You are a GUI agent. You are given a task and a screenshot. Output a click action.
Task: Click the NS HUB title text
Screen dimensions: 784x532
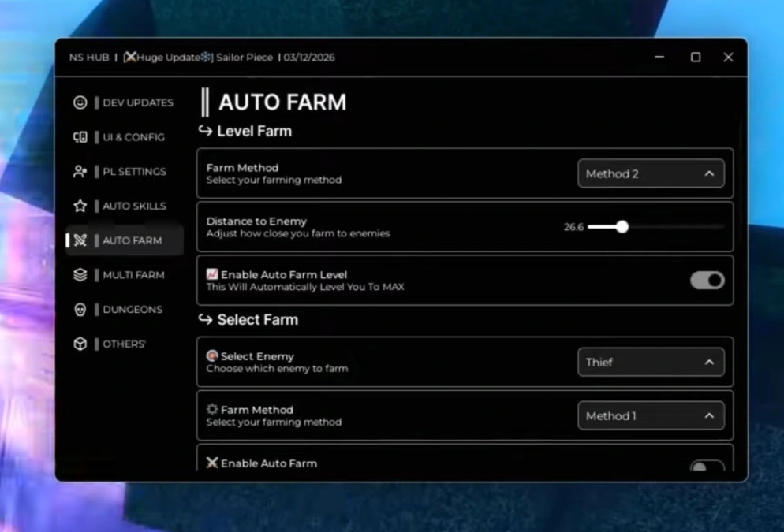tap(89, 57)
